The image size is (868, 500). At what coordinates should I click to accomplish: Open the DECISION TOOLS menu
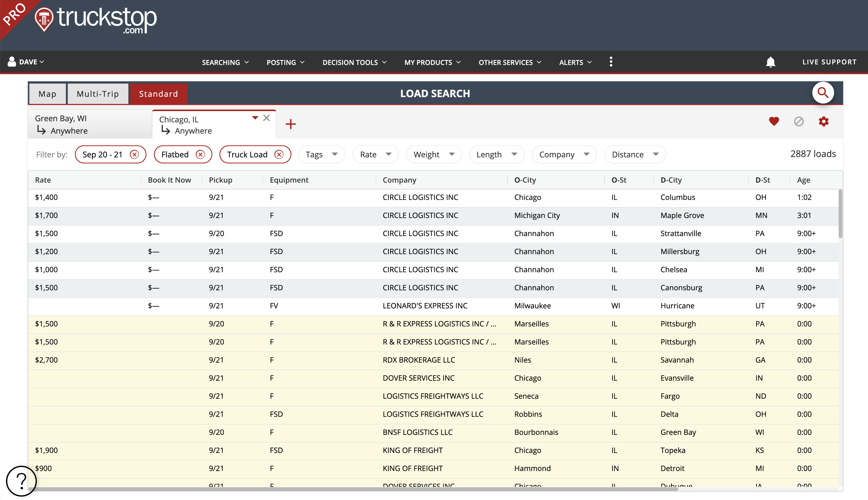coord(354,62)
